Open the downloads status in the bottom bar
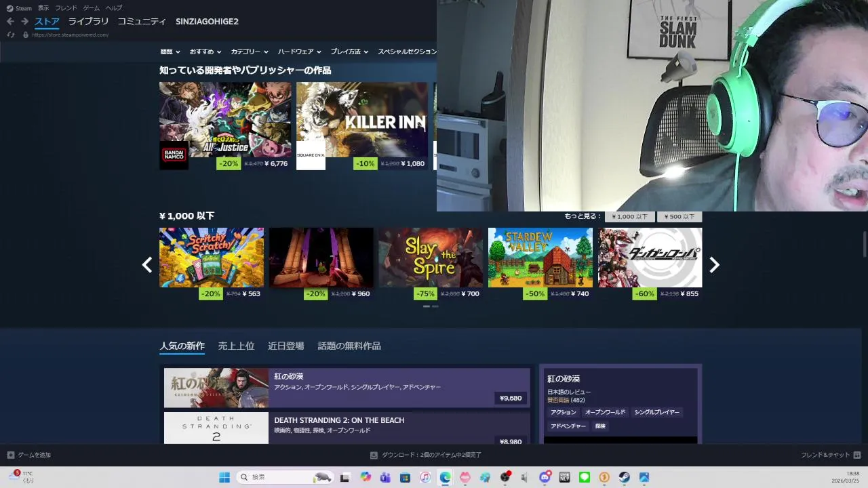868x488 pixels. [x=426, y=455]
